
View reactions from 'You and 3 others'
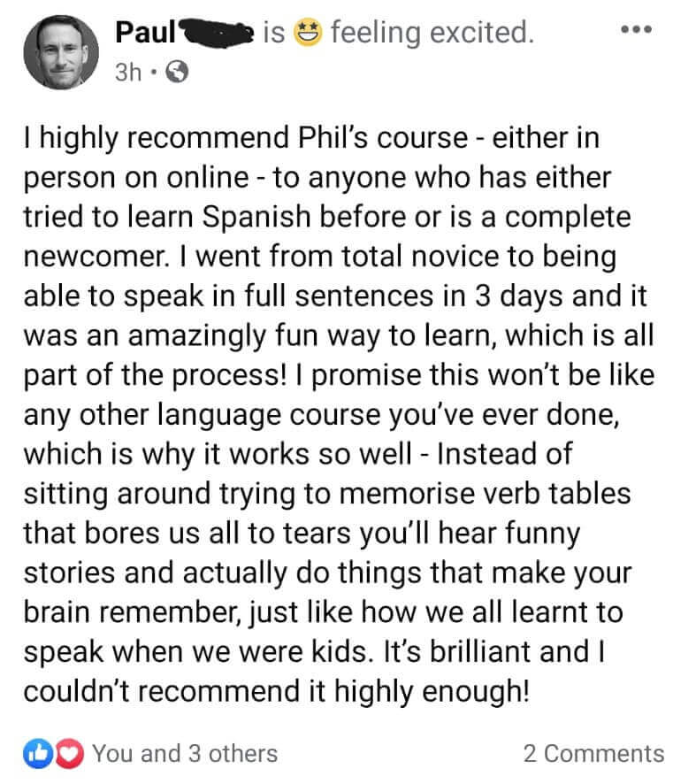pos(184,753)
